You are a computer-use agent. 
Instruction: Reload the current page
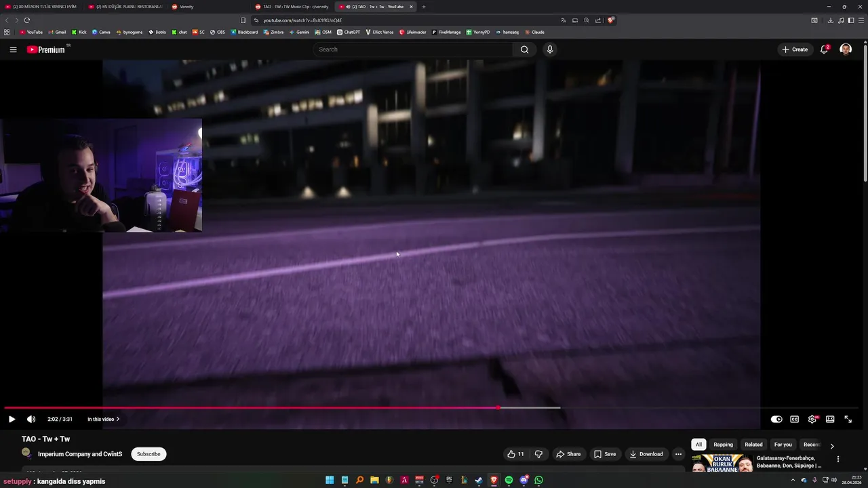[27, 20]
